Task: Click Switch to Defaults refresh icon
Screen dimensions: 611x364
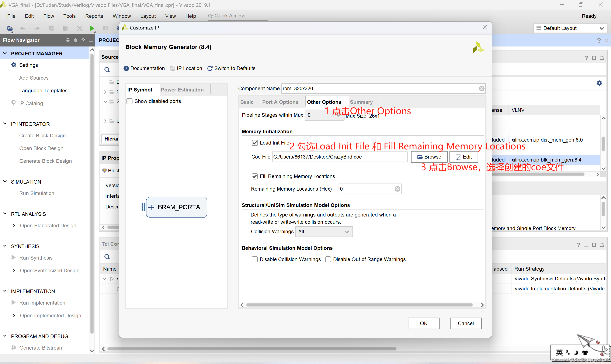Action: point(210,68)
